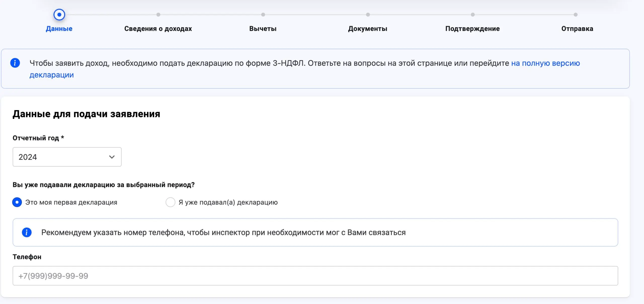The width and height of the screenshot is (644, 304).
Task: Click the Документы step dot
Action: [x=368, y=15]
